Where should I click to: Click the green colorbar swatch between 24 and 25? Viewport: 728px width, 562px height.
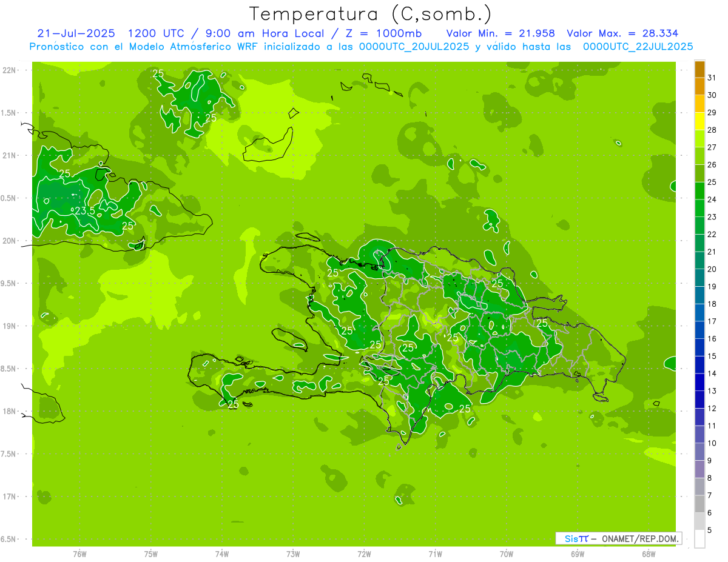point(699,191)
